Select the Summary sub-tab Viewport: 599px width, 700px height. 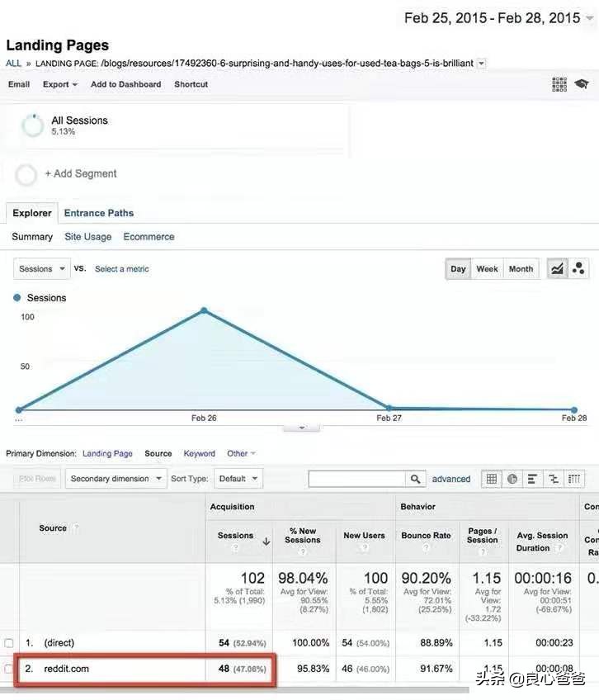point(32,237)
